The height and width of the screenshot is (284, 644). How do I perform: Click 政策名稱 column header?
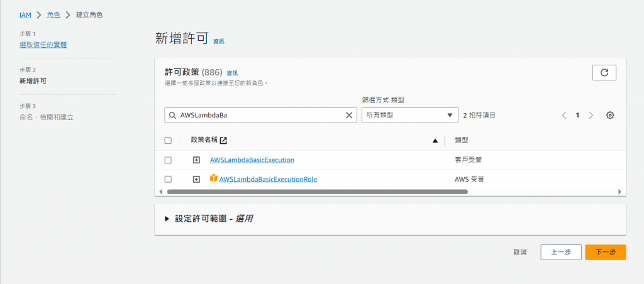(204, 140)
